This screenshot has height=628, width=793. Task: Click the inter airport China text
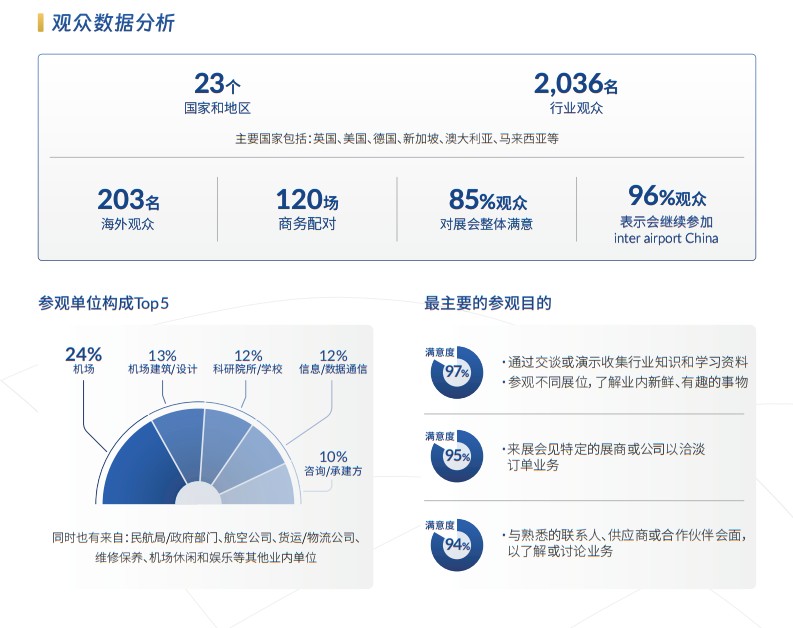666,239
